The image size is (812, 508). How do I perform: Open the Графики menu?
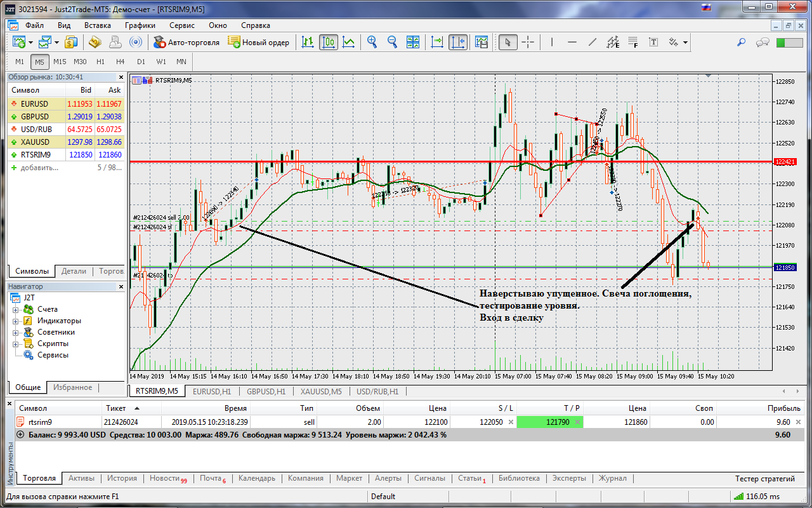click(x=140, y=25)
